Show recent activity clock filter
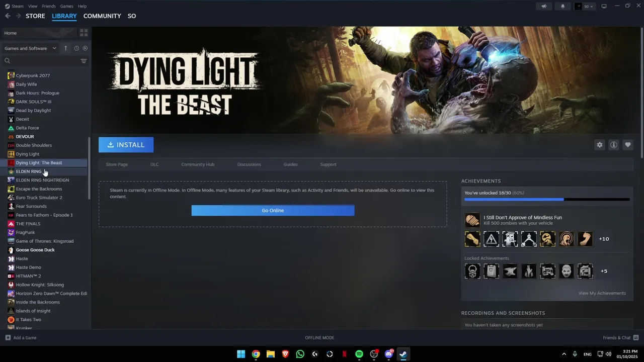This screenshot has width=644, height=362. (76, 48)
